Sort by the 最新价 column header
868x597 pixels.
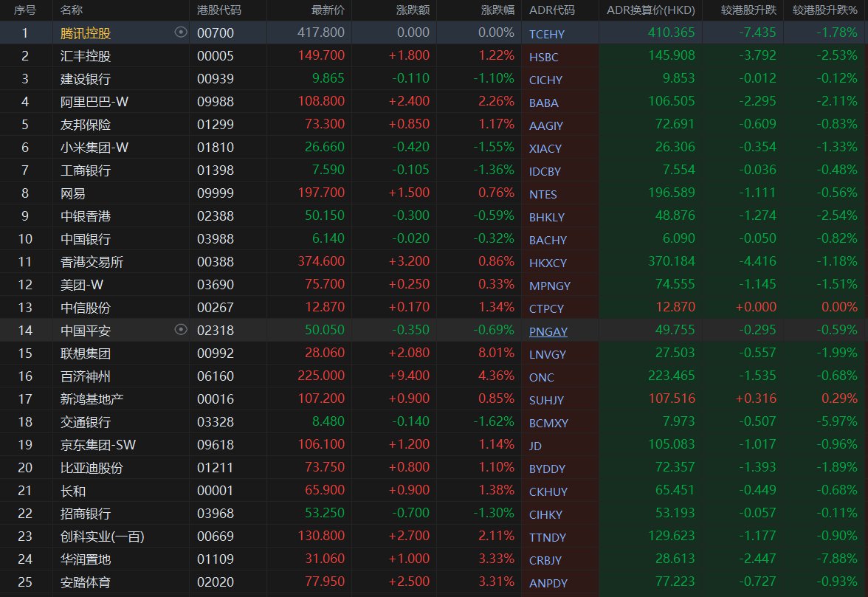(x=328, y=10)
